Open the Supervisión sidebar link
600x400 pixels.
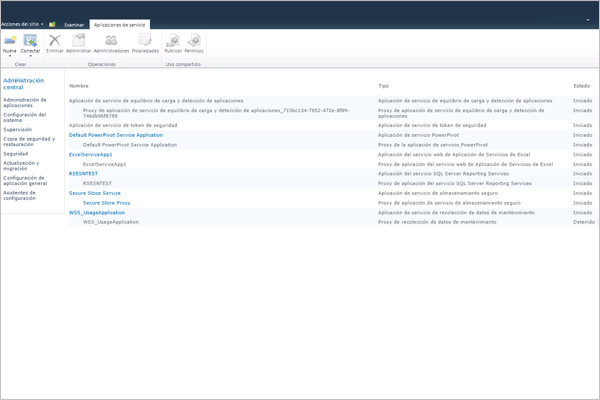[x=18, y=129]
